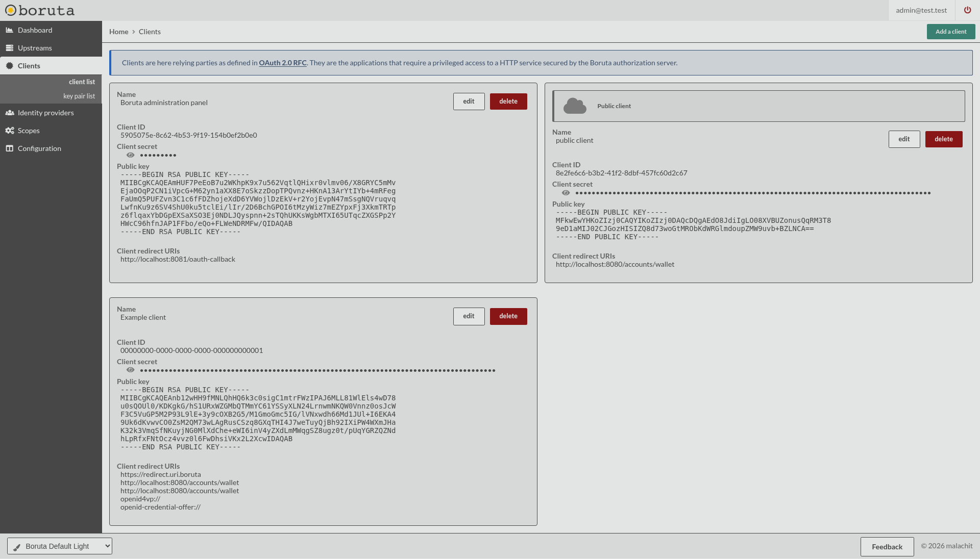Reveal Example client secret with eye icon
980x559 pixels.
point(131,370)
